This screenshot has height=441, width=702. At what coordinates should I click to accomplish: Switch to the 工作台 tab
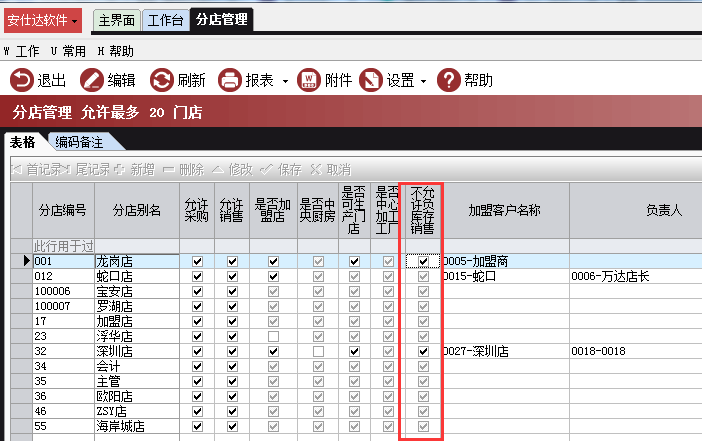166,20
